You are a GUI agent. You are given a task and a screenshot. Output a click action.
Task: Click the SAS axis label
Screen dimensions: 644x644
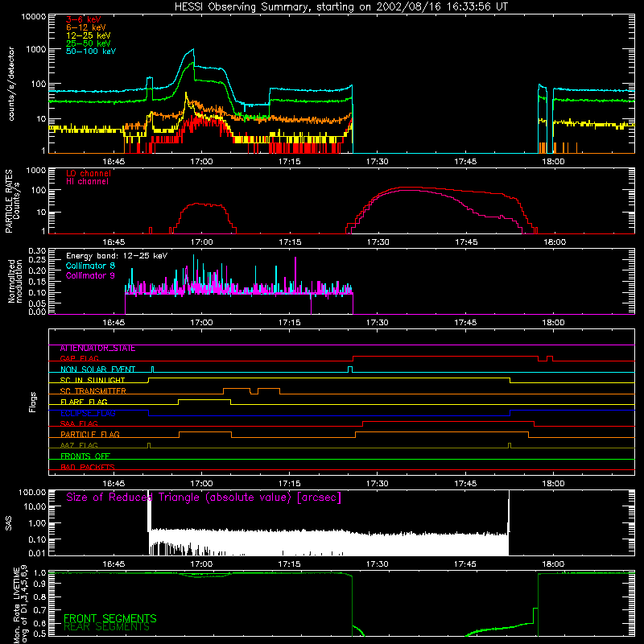[x=9, y=522]
